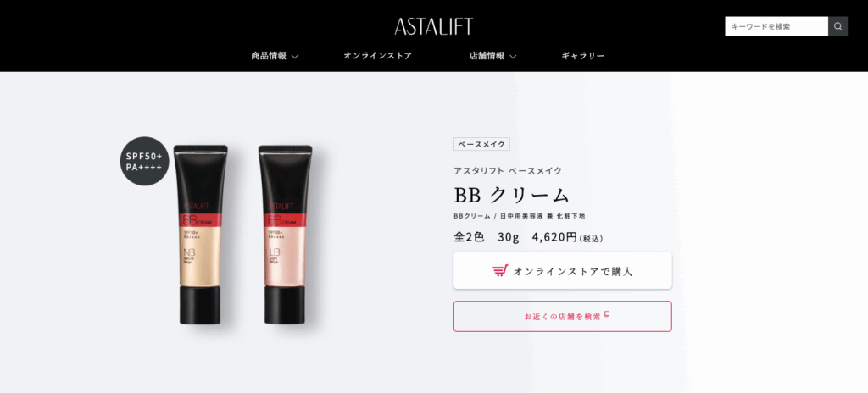The height and width of the screenshot is (393, 868).
Task: Click オンラインストアで購入 button
Action: [x=563, y=271]
